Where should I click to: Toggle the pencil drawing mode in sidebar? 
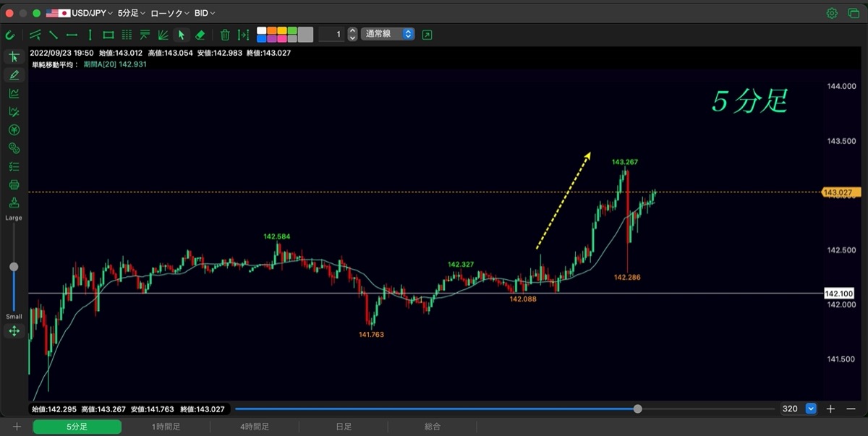pos(14,74)
